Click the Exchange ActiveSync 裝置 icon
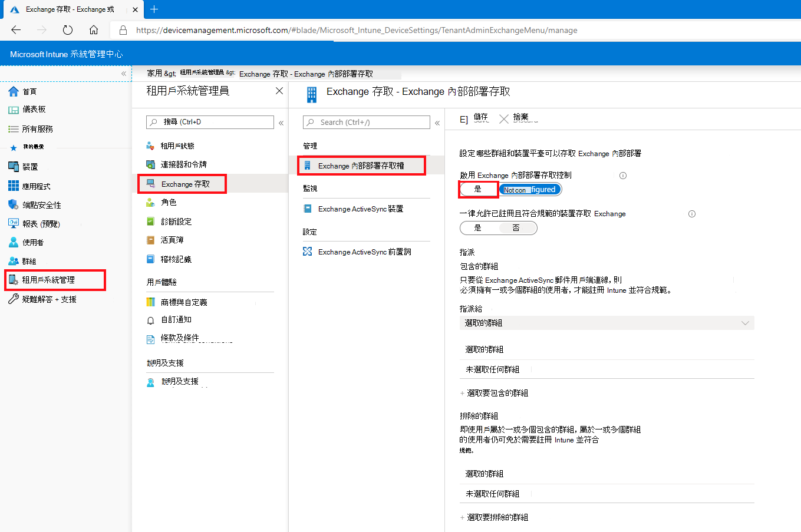801x532 pixels. click(307, 209)
